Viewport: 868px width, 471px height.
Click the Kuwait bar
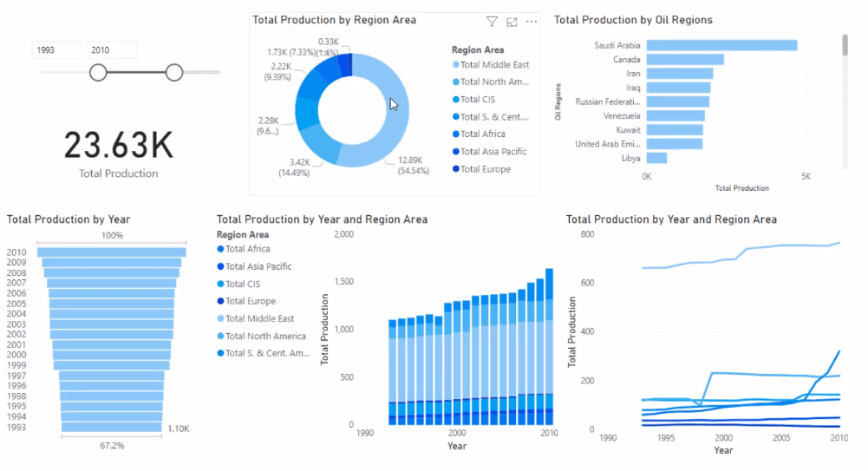coord(675,130)
